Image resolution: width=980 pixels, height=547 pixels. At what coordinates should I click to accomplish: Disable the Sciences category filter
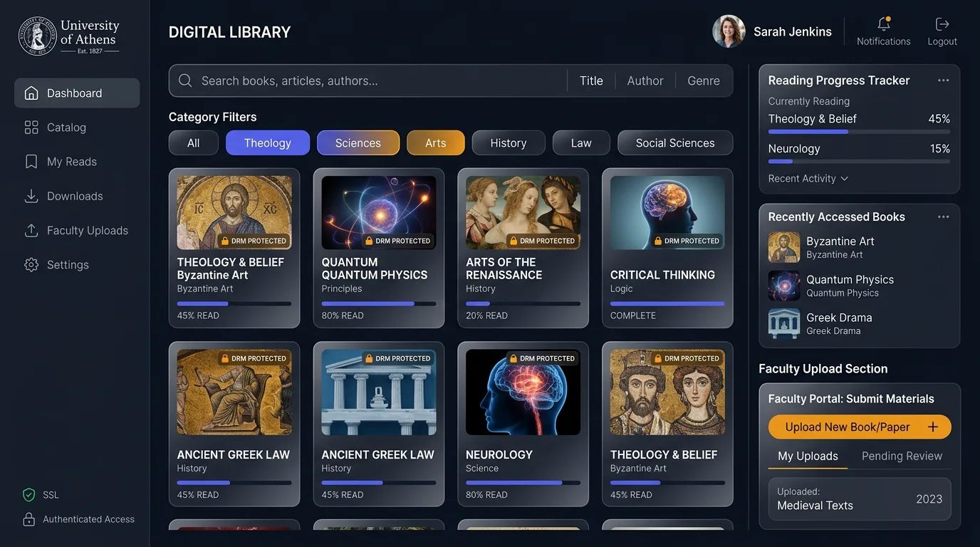[358, 142]
